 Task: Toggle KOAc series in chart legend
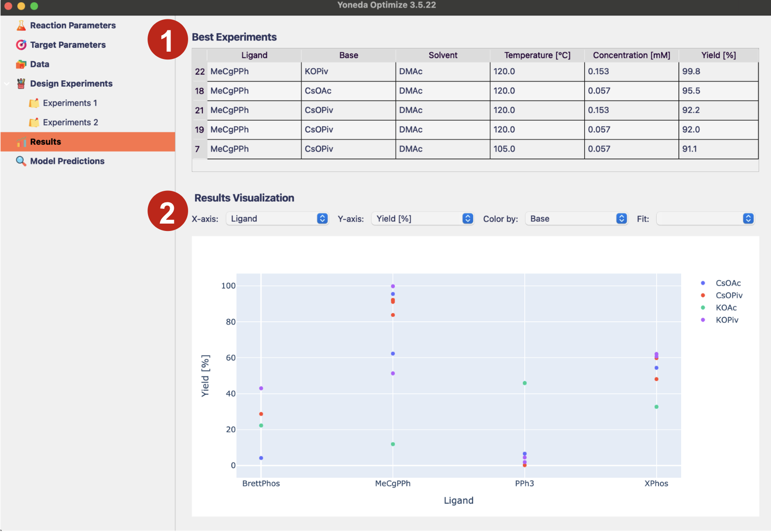coord(719,307)
